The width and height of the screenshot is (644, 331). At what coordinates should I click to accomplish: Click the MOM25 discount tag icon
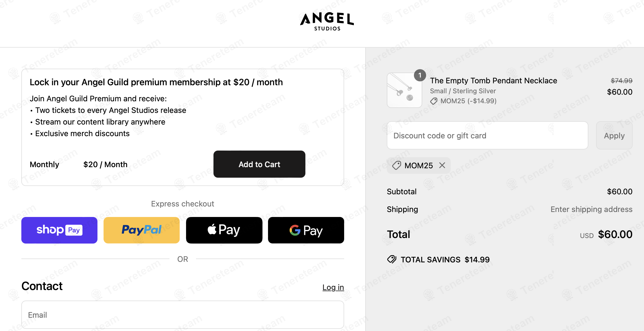pos(396,165)
